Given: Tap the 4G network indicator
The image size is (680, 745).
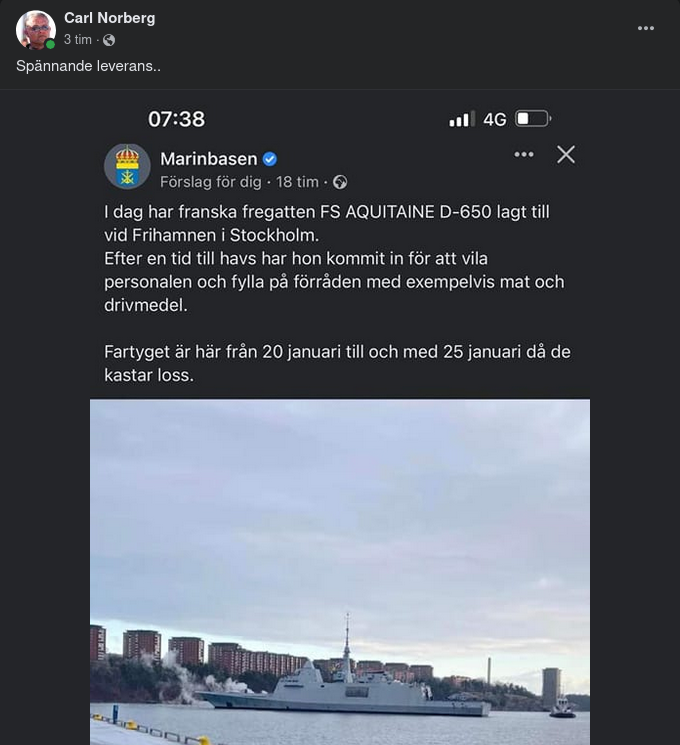Looking at the screenshot, I should (x=495, y=119).
